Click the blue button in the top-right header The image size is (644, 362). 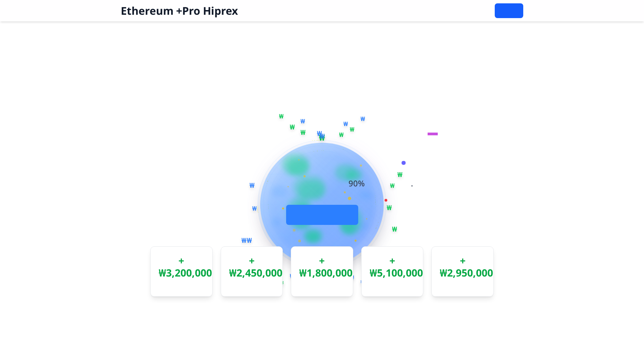coord(508,11)
